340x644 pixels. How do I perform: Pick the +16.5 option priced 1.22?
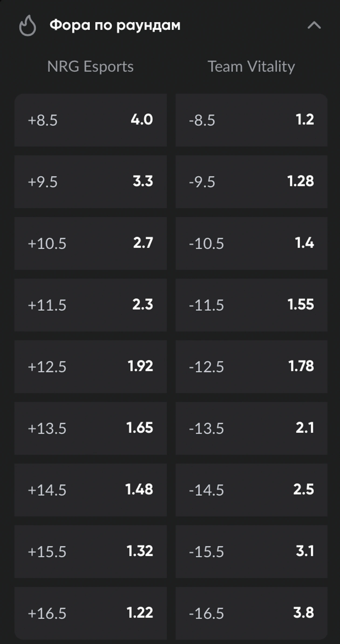[91, 613]
